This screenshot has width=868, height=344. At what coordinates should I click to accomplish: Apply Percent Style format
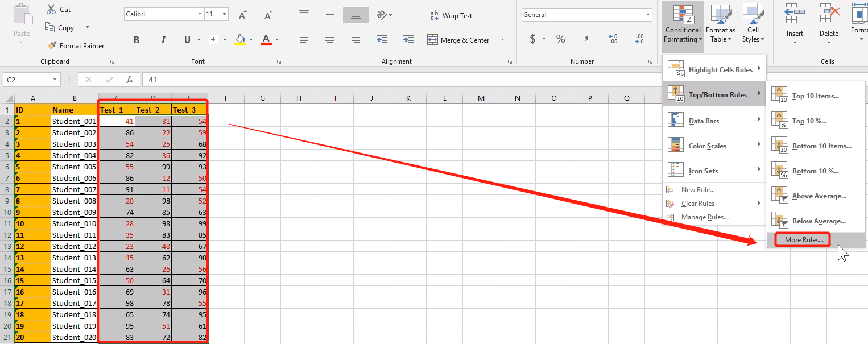(x=561, y=39)
